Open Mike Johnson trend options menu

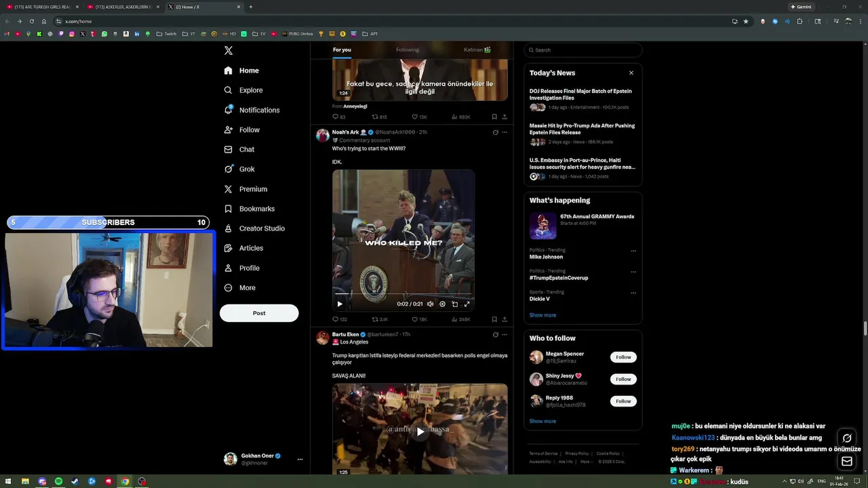pyautogui.click(x=633, y=251)
